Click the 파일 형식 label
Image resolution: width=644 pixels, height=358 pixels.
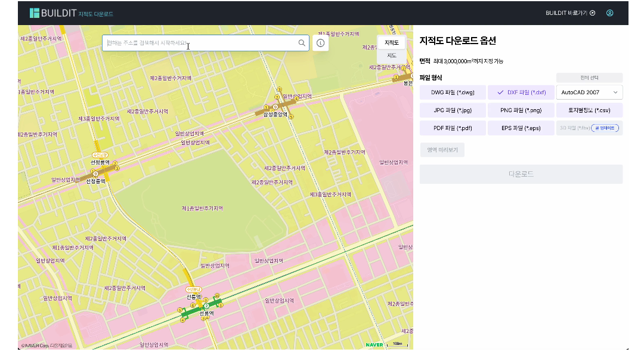(431, 78)
